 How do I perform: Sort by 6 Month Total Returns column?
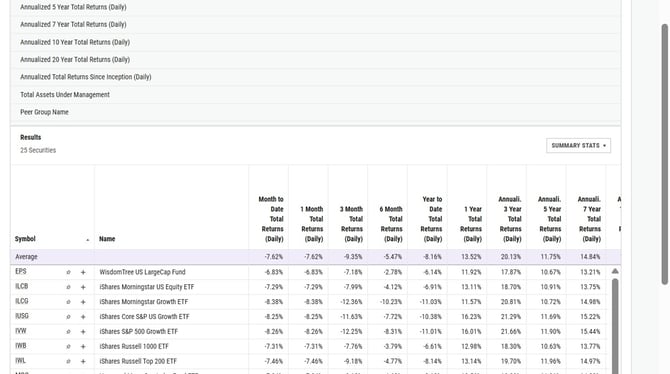[391, 224]
